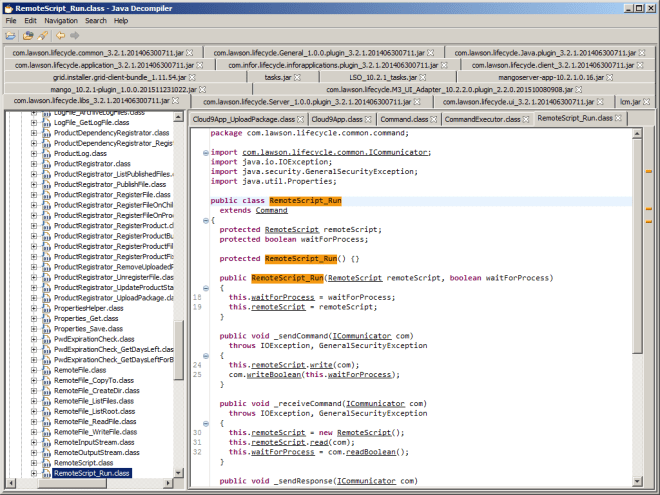
Task: Switch to the tasks.jar tab
Action: (x=277, y=77)
